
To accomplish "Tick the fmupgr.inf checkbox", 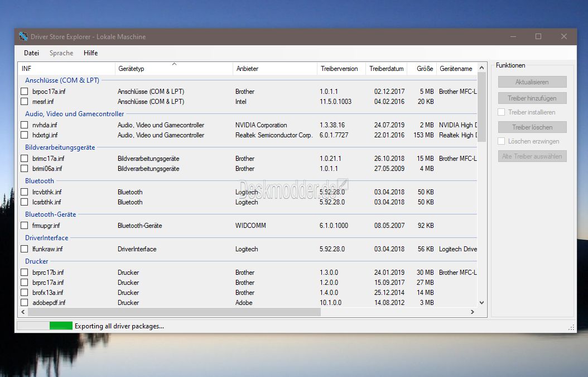I will point(25,225).
